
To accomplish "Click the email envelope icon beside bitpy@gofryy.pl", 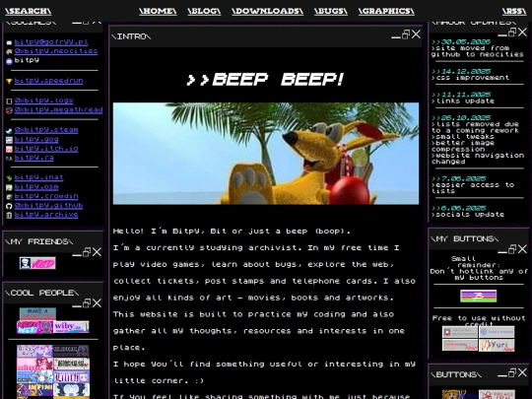I will tap(9, 42).
